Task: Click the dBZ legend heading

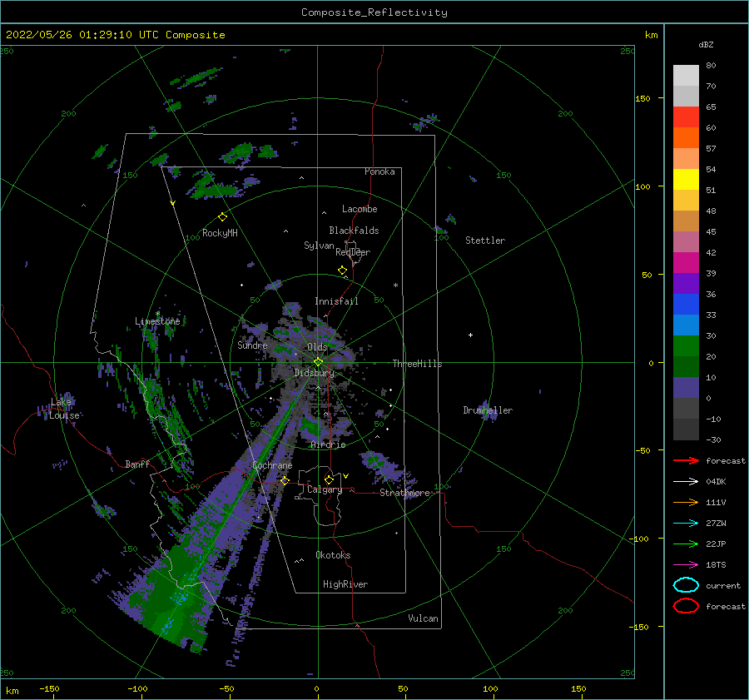Action: coord(706,44)
